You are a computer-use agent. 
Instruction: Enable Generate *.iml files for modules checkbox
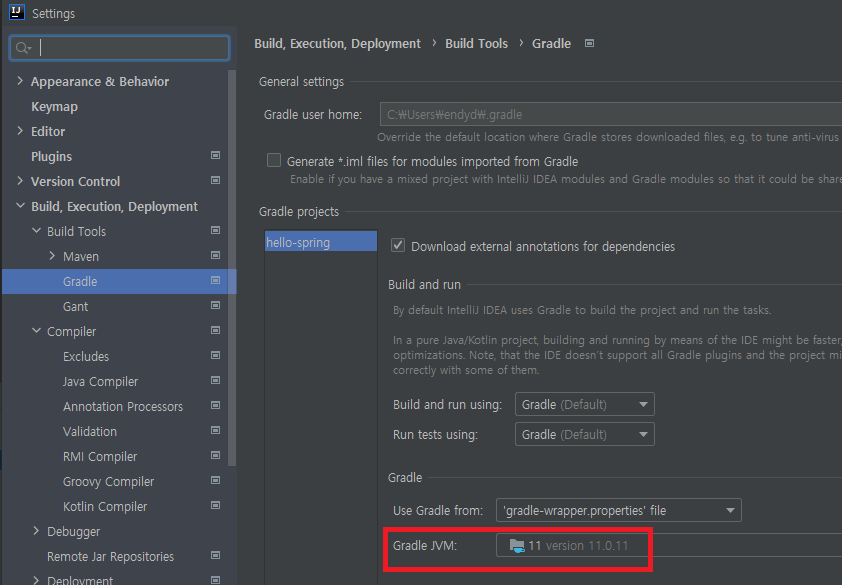274,160
